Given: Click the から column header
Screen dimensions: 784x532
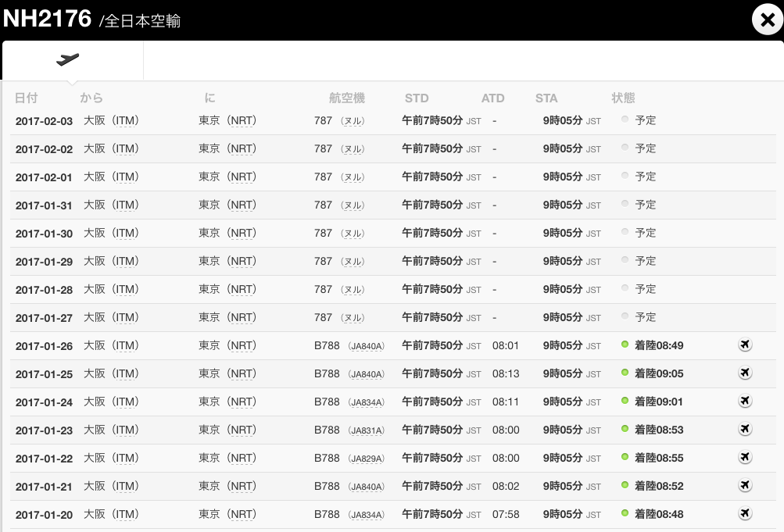Looking at the screenshot, I should [x=91, y=98].
